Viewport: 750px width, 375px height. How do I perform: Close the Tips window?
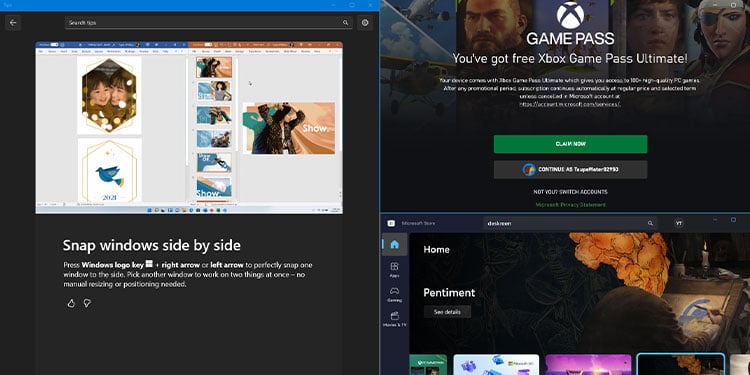[370, 5]
